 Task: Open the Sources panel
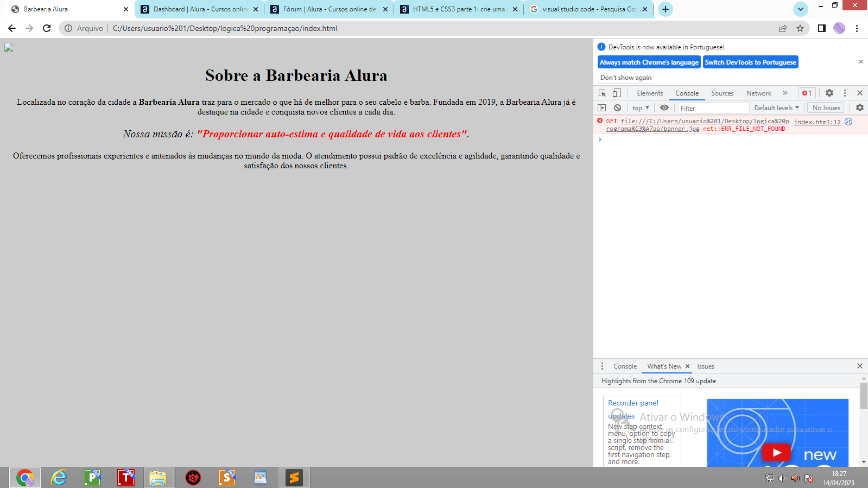coord(722,93)
